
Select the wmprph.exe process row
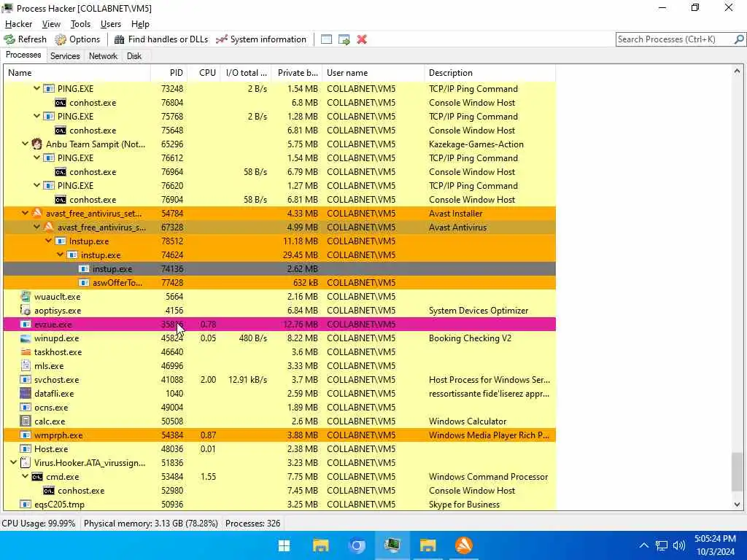point(279,435)
